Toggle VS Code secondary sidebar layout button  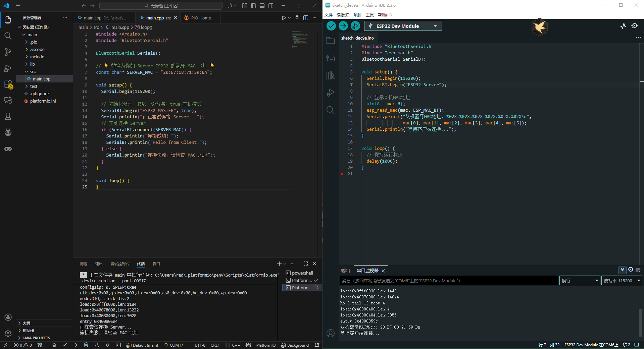(271, 6)
